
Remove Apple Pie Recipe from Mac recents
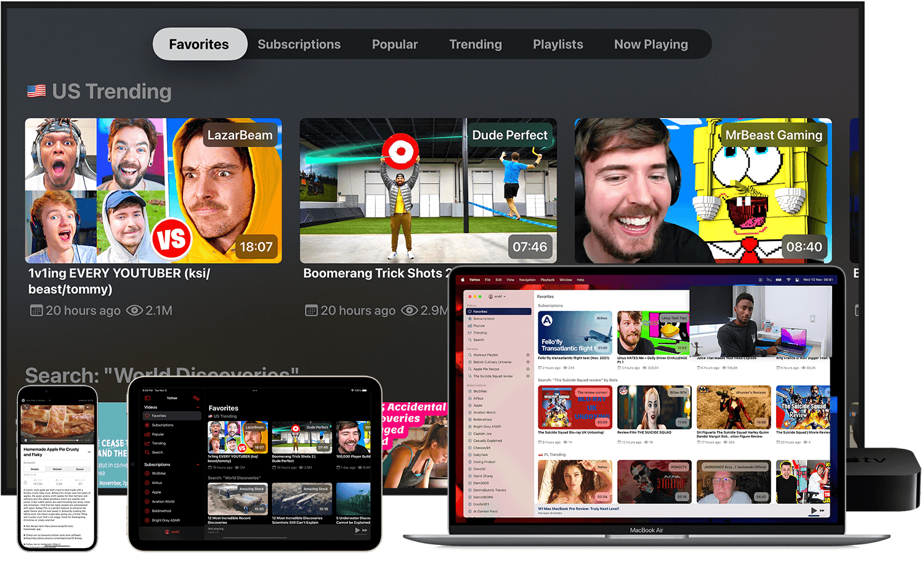[x=528, y=369]
